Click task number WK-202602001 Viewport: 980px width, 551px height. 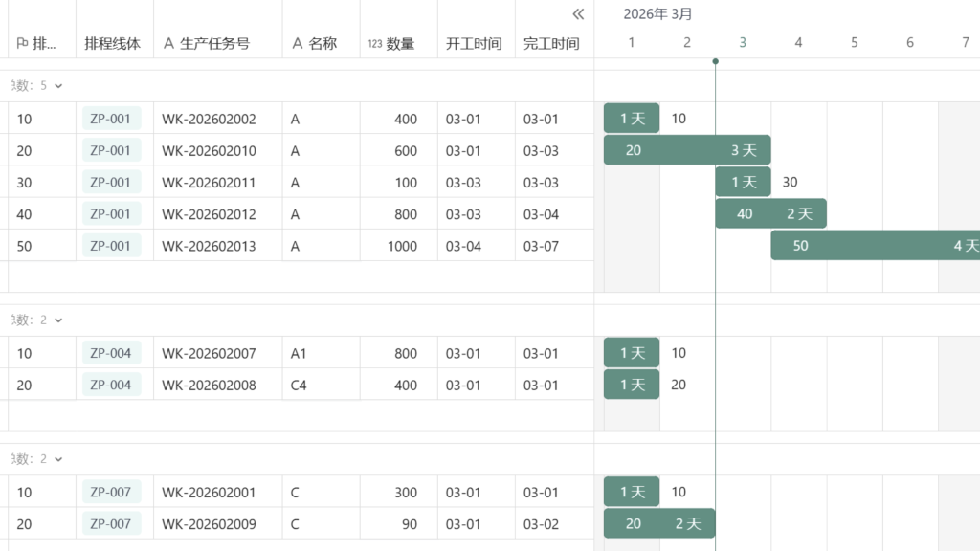tap(209, 493)
